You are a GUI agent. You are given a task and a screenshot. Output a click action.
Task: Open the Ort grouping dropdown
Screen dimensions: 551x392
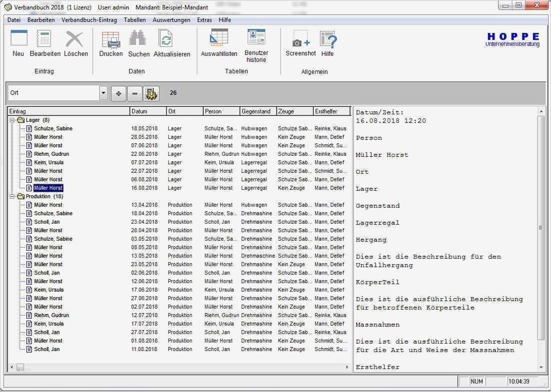[103, 93]
